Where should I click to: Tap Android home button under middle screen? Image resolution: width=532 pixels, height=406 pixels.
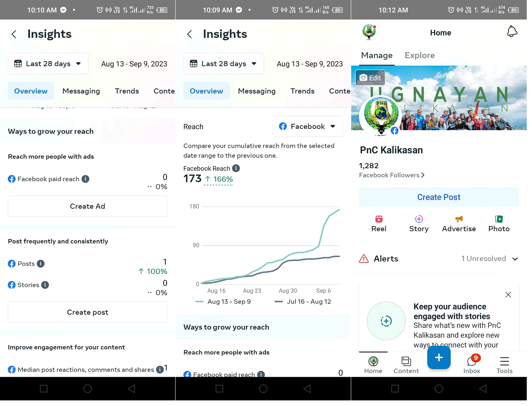tap(263, 389)
